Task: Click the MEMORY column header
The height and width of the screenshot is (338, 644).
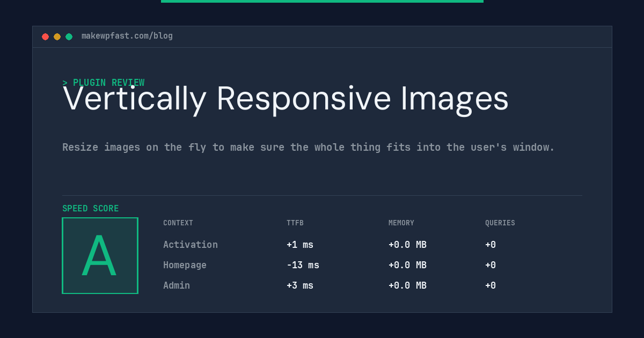Action: [x=401, y=223]
